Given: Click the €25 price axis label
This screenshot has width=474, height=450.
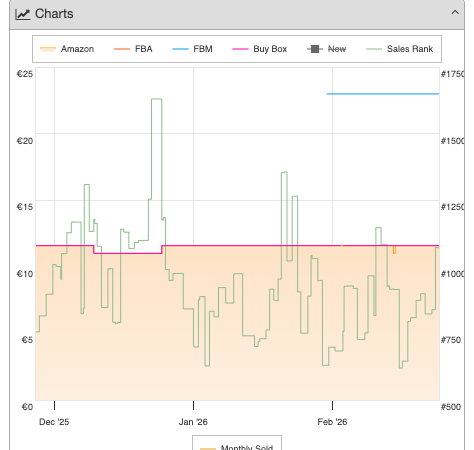Looking at the screenshot, I should tap(25, 74).
